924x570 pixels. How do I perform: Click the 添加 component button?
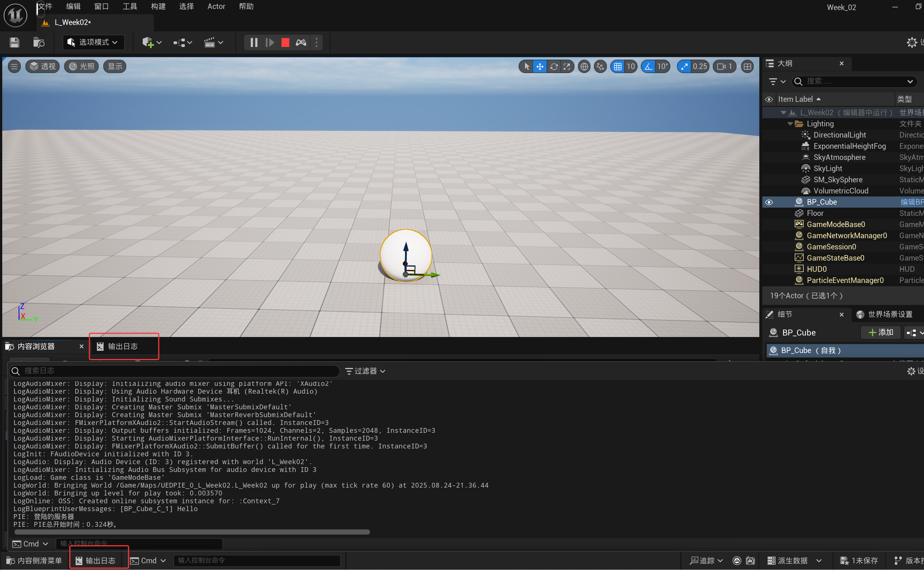(880, 333)
